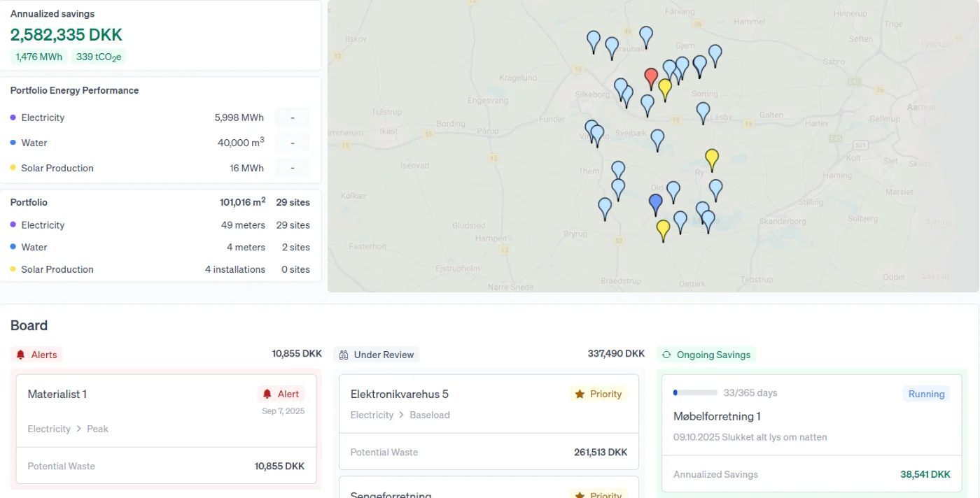
Task: Open the Under Review column label
Action: [x=377, y=355]
